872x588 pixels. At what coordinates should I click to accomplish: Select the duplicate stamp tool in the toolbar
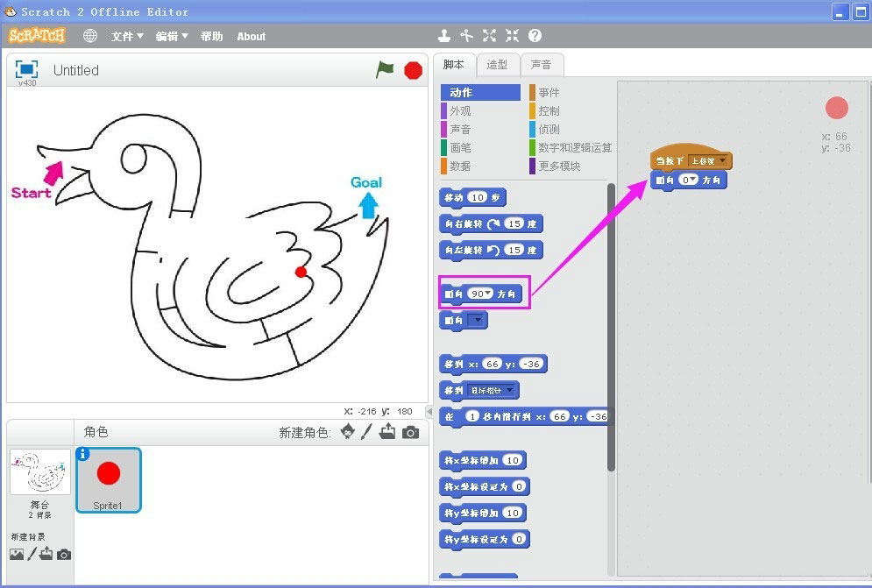[443, 36]
